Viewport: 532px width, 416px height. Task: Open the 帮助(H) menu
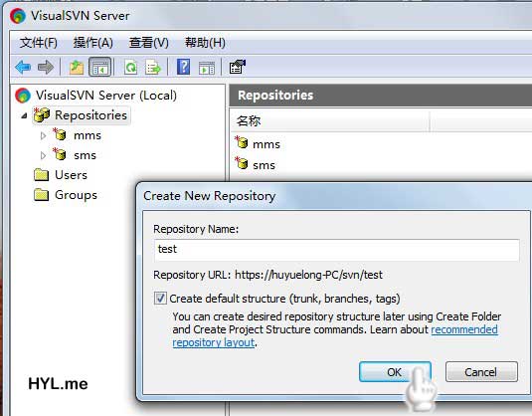coord(205,43)
